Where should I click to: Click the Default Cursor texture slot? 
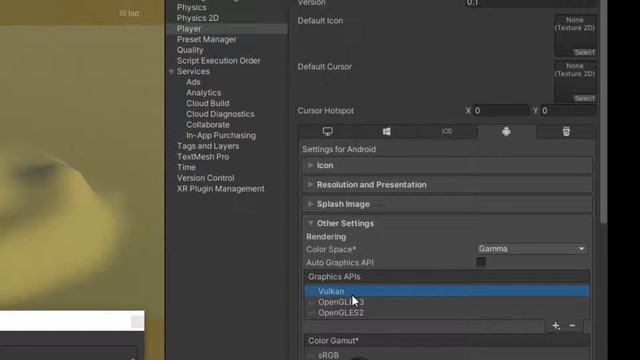[575, 82]
